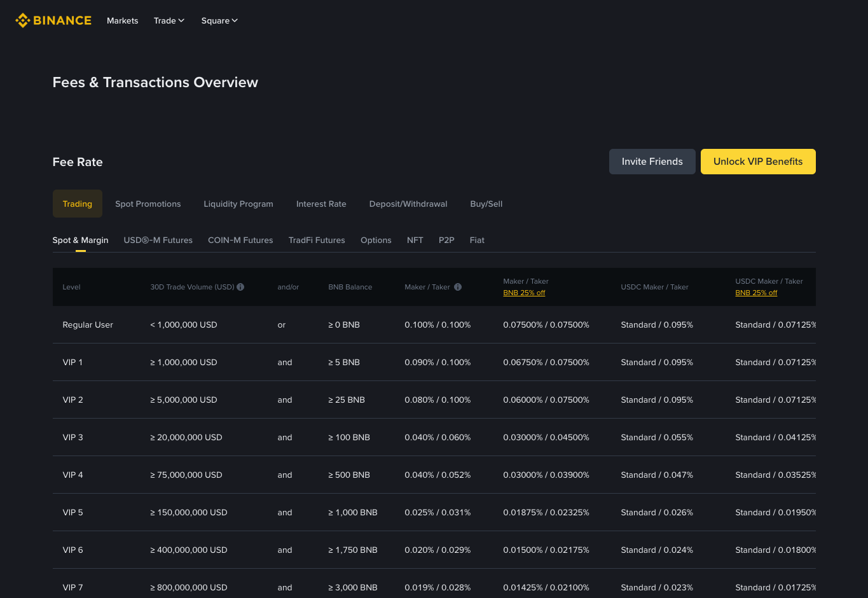This screenshot has width=868, height=598.
Task: Click the info icon beside 30D Trade Volume
Action: click(x=240, y=287)
